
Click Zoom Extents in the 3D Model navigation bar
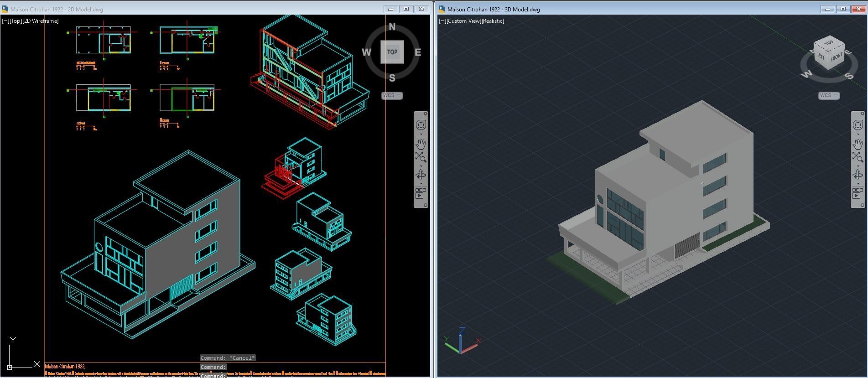(858, 157)
